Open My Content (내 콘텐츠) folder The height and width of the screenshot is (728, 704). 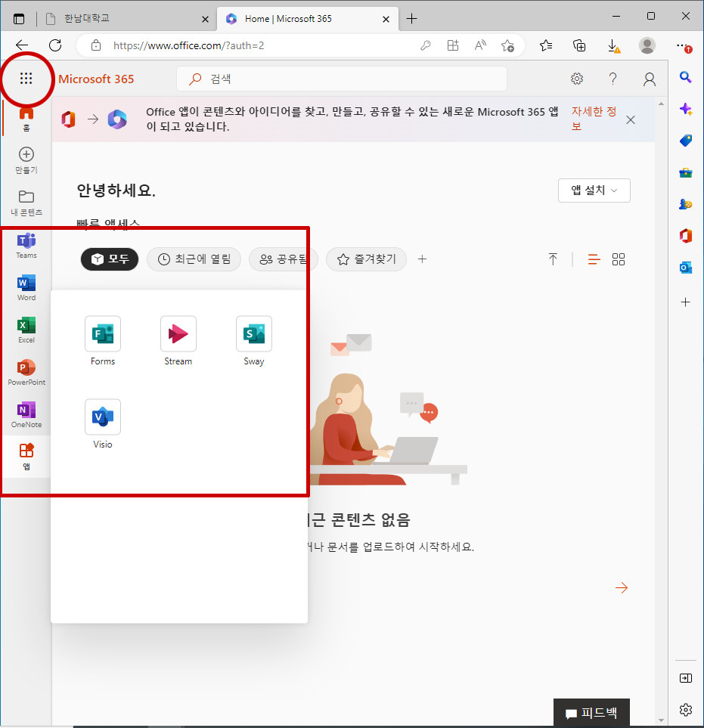point(26,203)
